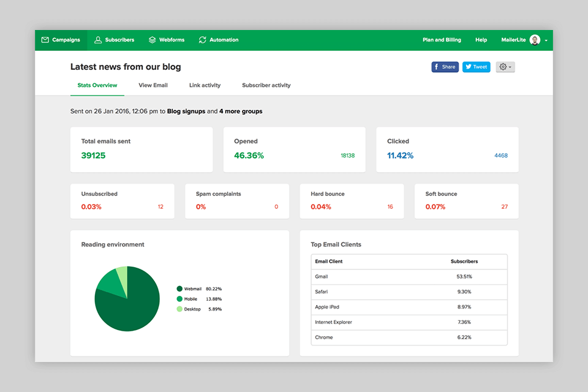This screenshot has height=392, width=588.
Task: Click the Subscribers column header in table
Action: click(464, 262)
